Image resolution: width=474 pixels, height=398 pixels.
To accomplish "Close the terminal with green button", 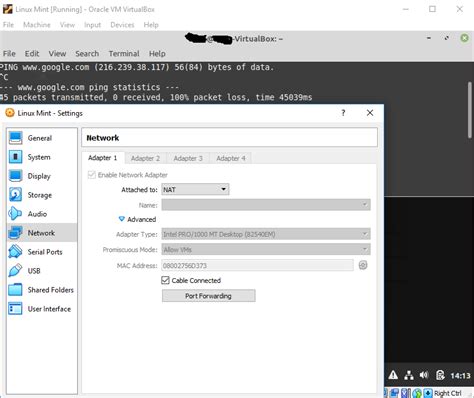I will pos(464,38).
